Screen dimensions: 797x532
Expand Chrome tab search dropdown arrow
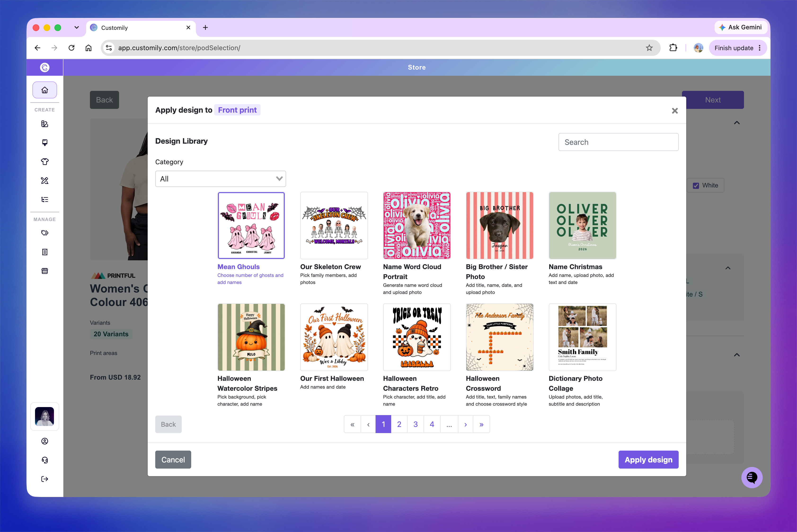[x=77, y=27]
